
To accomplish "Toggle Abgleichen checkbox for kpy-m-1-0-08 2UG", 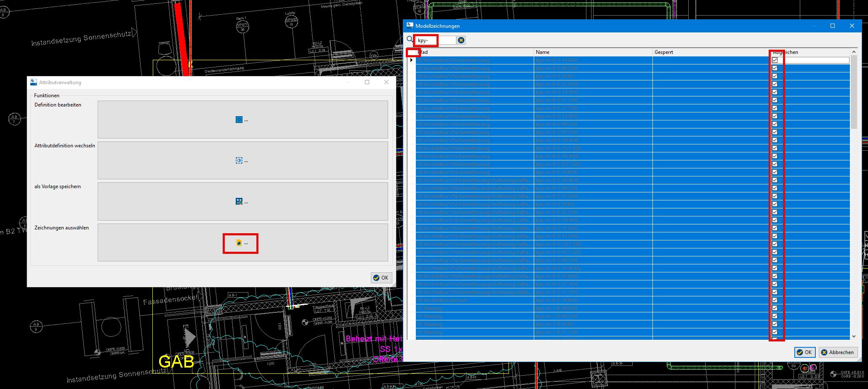I will (775, 308).
